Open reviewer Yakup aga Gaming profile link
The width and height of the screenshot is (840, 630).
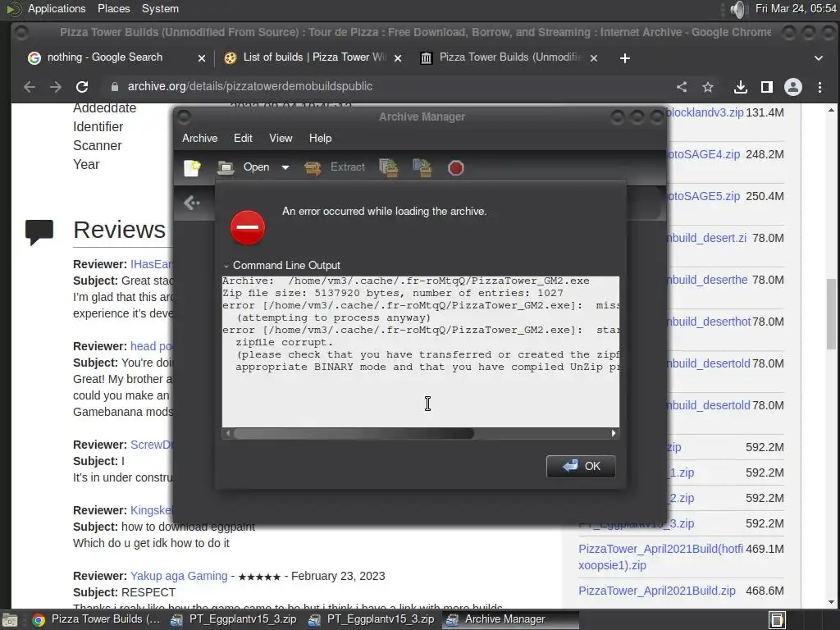(x=179, y=576)
